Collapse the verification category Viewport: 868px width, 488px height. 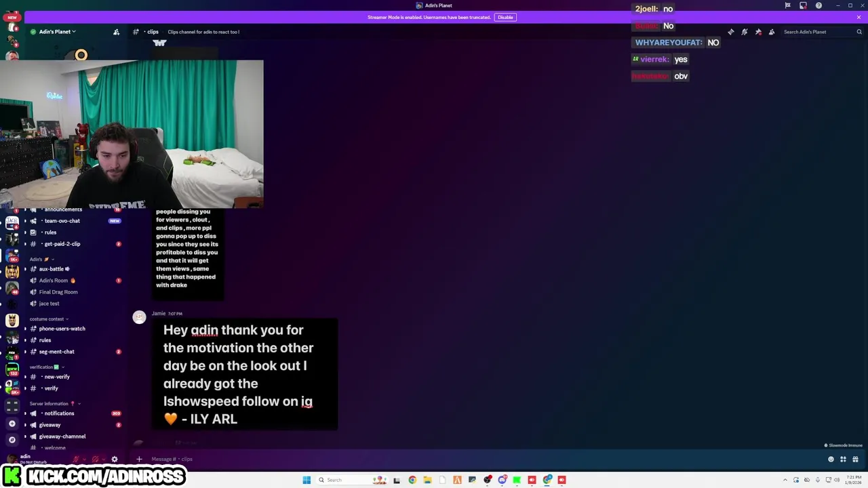coord(46,367)
